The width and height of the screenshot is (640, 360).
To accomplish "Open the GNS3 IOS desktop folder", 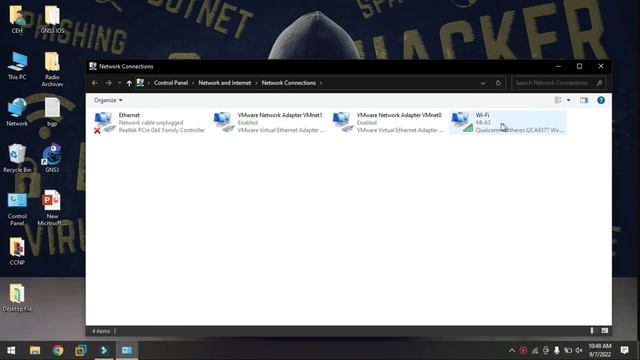I will tap(52, 20).
